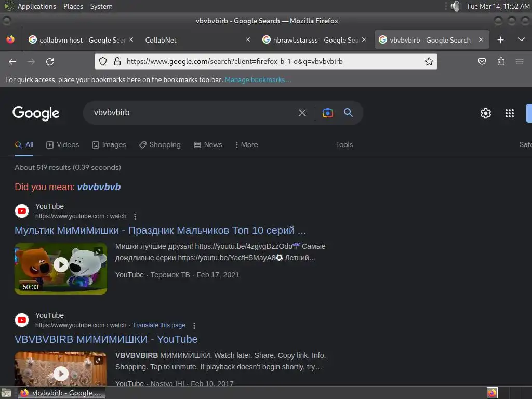532x399 pixels.
Task: Click the padlock site security icon
Action: (117, 61)
